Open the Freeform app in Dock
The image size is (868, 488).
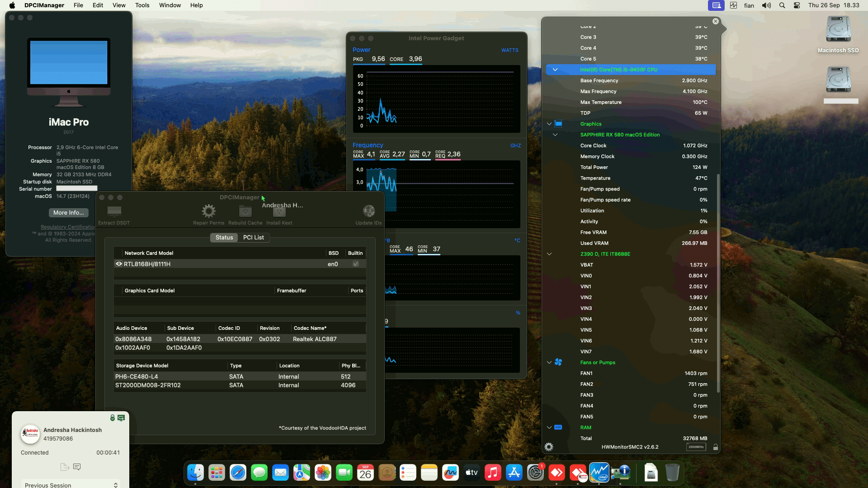[450, 473]
